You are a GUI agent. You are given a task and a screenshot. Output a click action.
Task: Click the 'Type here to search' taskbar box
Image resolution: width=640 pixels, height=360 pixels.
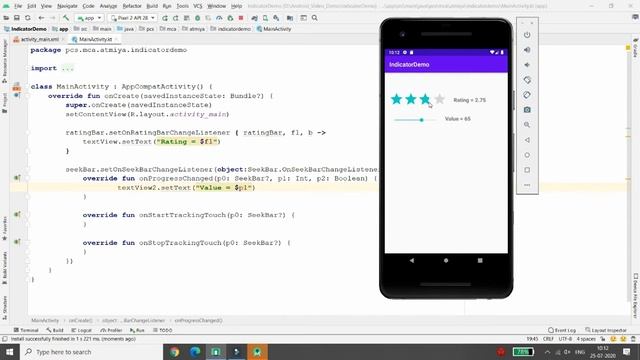(x=91, y=352)
